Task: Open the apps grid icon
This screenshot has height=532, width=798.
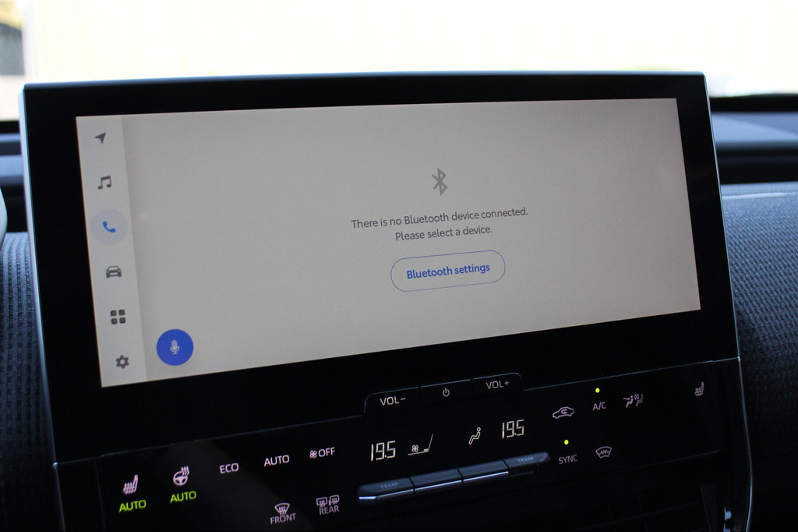Action: point(118,317)
